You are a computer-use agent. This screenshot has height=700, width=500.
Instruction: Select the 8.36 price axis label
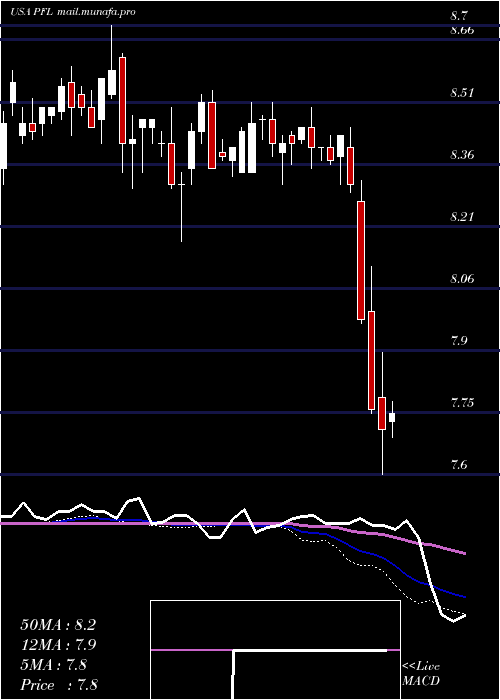462,155
